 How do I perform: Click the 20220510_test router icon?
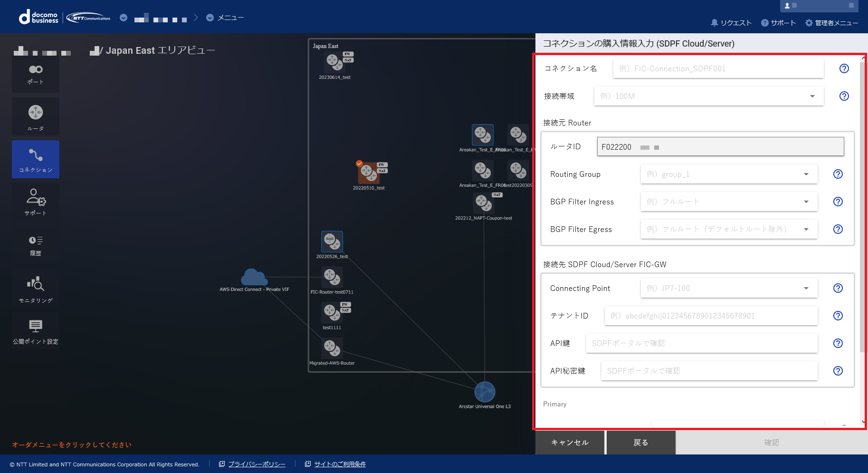point(369,173)
